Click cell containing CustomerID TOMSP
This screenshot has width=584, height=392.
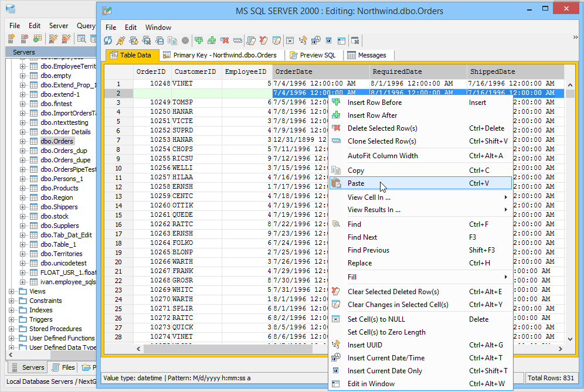[196, 102]
